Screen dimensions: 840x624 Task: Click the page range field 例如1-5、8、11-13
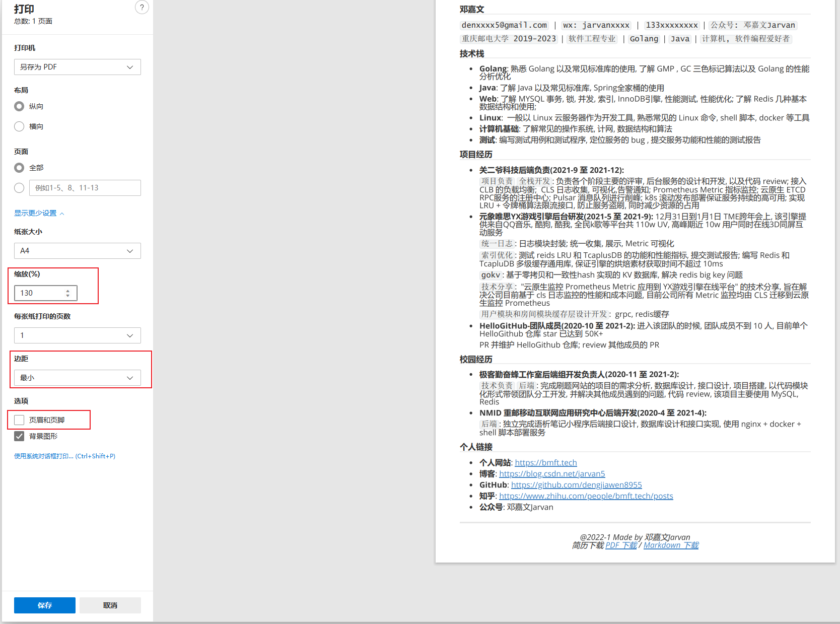[x=85, y=188]
